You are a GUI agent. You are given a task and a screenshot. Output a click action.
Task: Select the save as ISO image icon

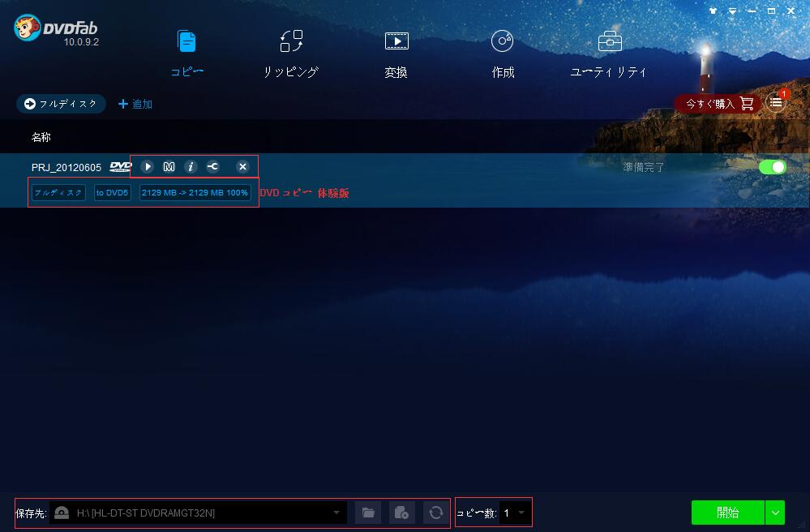(x=401, y=513)
